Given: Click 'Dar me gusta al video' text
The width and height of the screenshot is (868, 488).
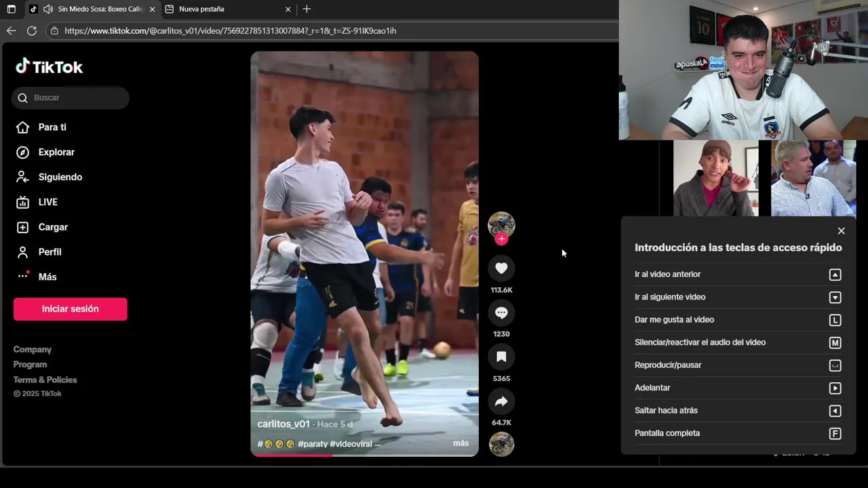Looking at the screenshot, I should (674, 320).
